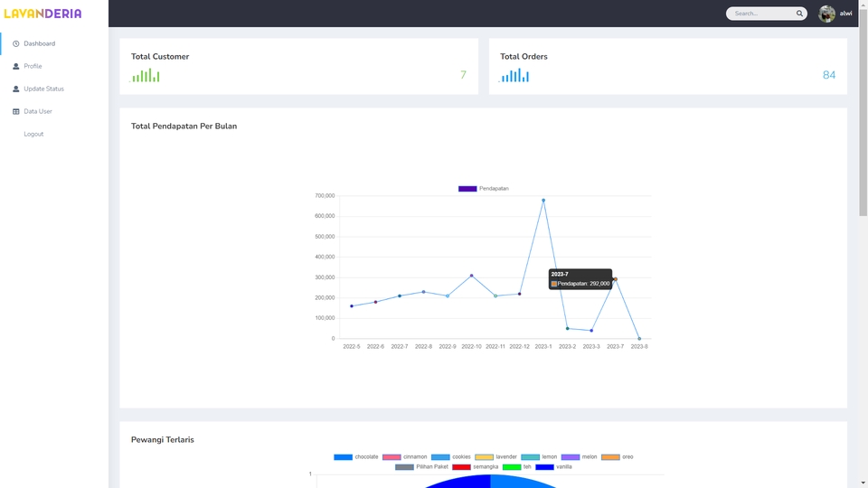
Task: Toggle the Pendapatan legend swatch
Action: (467, 189)
